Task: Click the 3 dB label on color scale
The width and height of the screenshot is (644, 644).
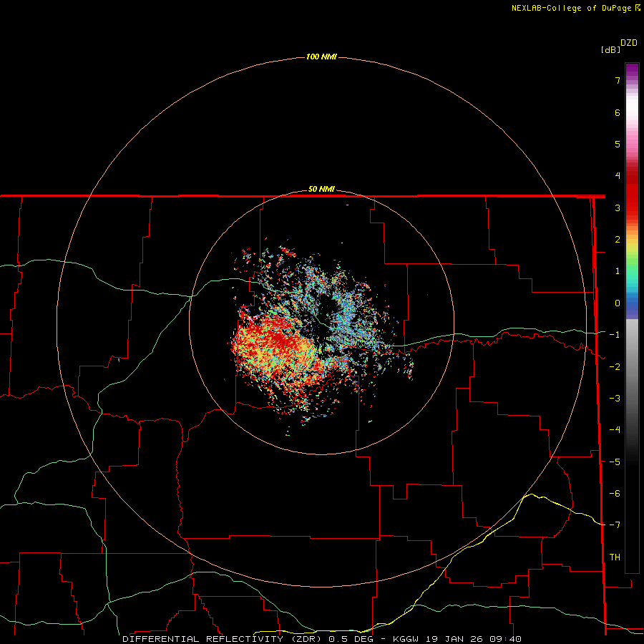Action: pyautogui.click(x=618, y=208)
